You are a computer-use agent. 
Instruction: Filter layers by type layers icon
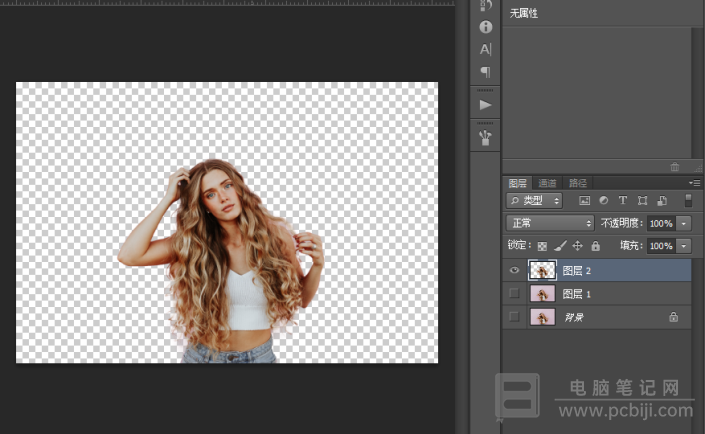click(x=623, y=201)
